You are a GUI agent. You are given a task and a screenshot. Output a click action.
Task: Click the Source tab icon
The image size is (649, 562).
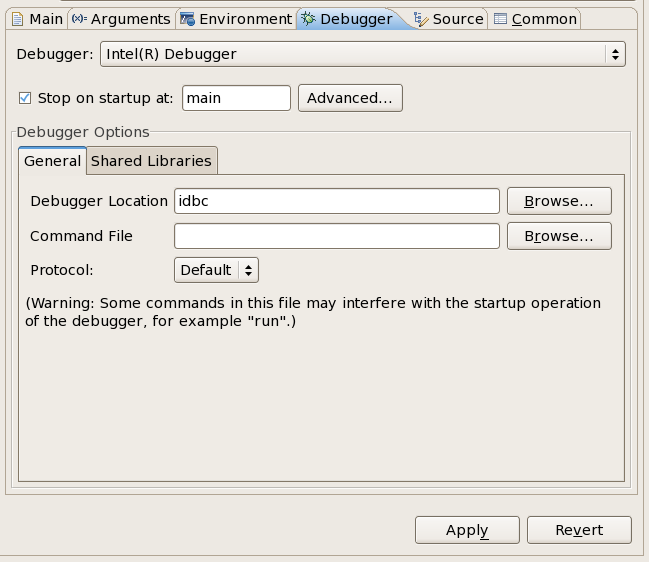pos(421,19)
